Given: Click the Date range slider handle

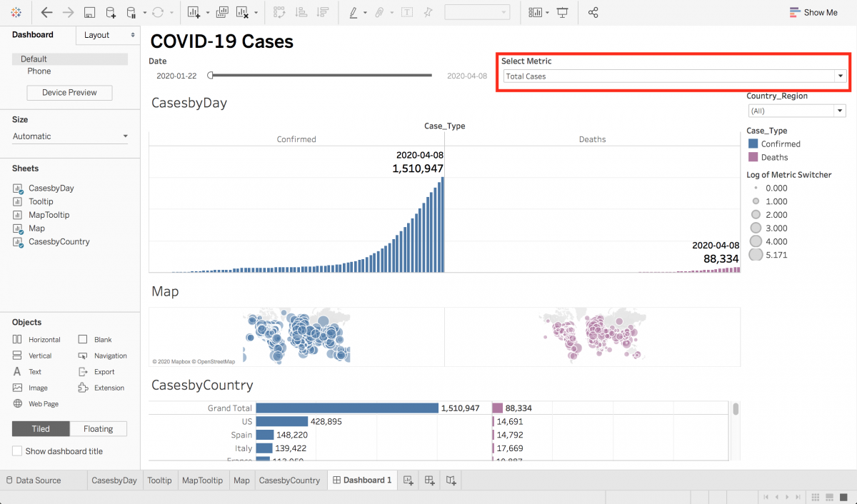Looking at the screenshot, I should point(210,75).
